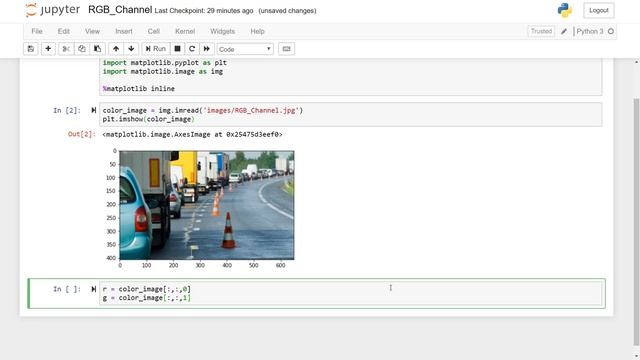Image resolution: width=640 pixels, height=360 pixels.
Task: Copy selected cells using the toolbar icon
Action: tap(82, 49)
